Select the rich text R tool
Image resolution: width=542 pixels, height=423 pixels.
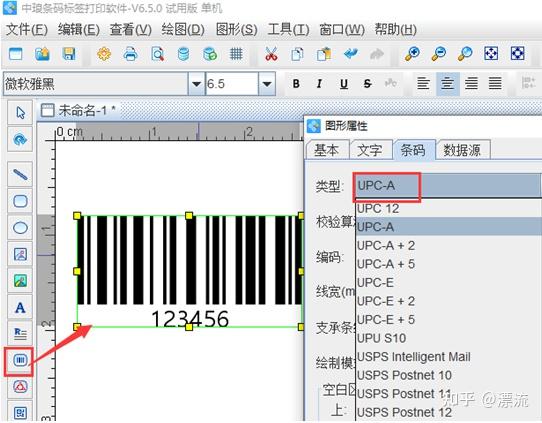pos(20,333)
